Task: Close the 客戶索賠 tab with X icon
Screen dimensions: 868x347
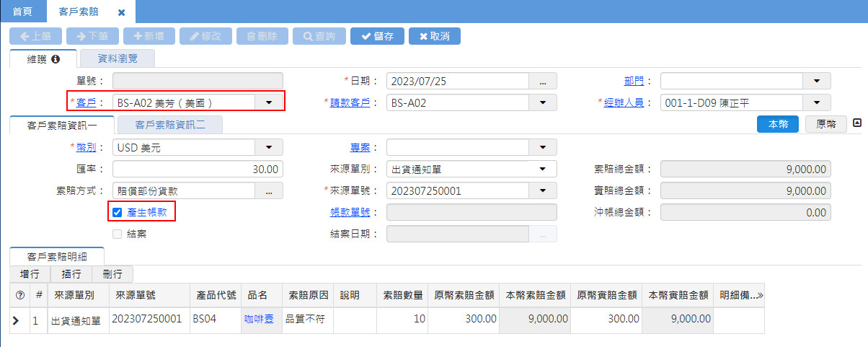Action: 121,13
